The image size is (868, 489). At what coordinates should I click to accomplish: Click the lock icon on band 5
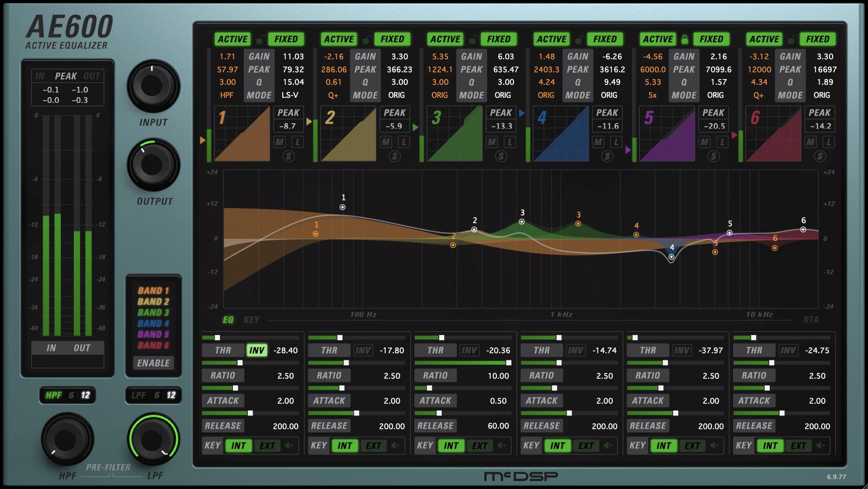(x=685, y=39)
